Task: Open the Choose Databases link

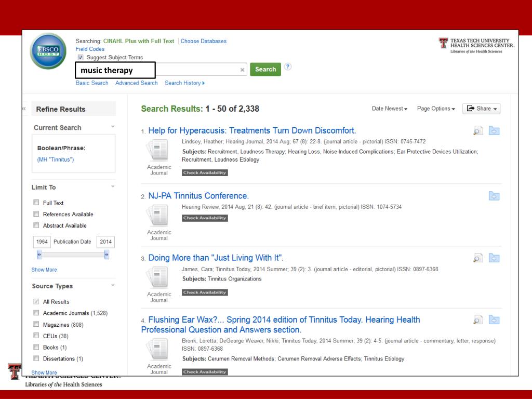Action: (x=203, y=41)
